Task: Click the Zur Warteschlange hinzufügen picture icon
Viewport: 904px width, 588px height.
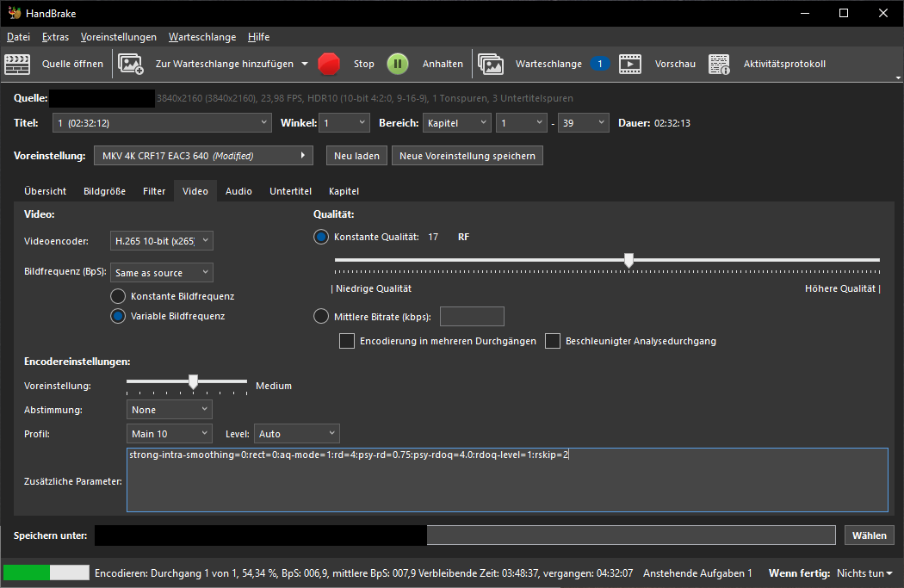Action: coord(130,64)
